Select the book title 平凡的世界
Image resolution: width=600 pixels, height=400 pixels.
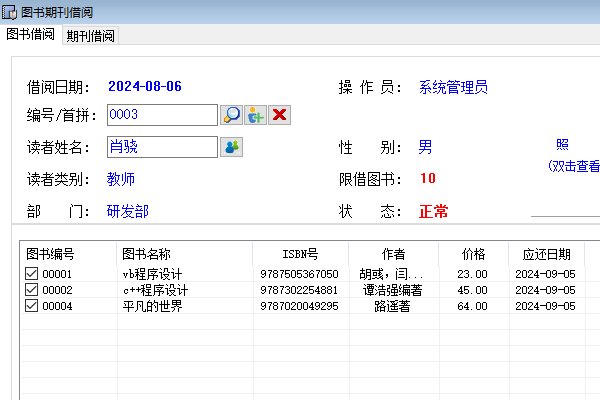pyautogui.click(x=152, y=306)
